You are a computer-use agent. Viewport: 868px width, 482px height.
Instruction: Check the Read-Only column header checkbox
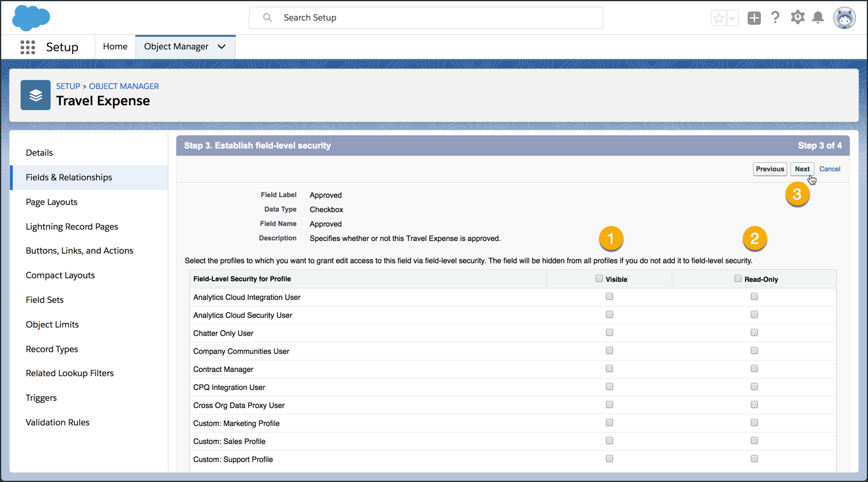[738, 278]
